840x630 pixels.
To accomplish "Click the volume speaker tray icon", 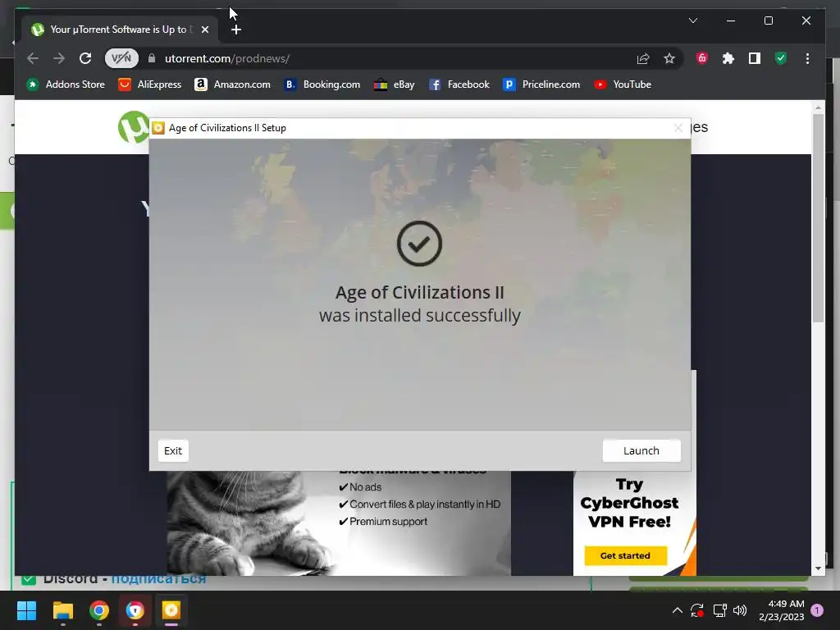I will click(x=740, y=610).
